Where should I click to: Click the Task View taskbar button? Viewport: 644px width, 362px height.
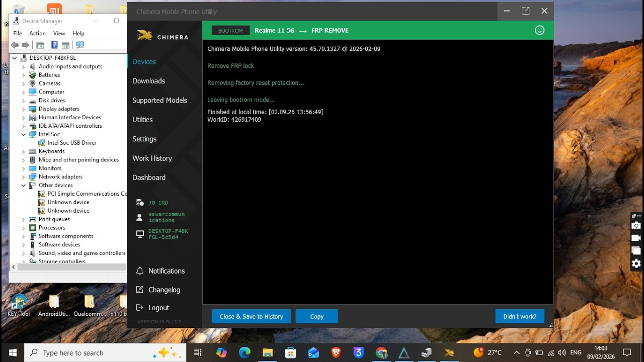(x=198, y=352)
